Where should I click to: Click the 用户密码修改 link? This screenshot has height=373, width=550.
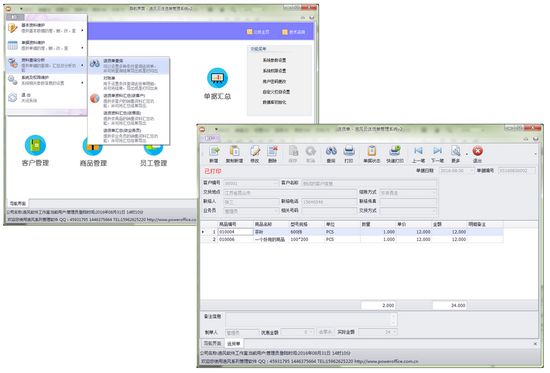pos(274,81)
